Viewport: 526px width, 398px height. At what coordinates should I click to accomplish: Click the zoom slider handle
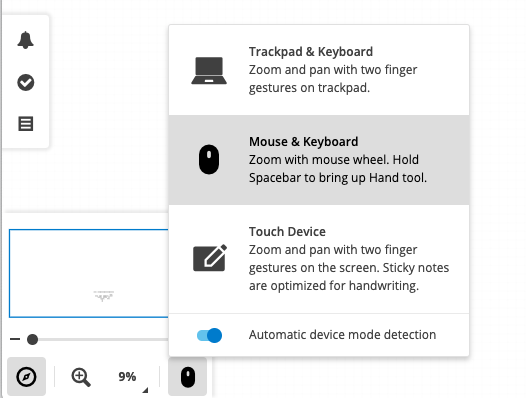(x=33, y=339)
